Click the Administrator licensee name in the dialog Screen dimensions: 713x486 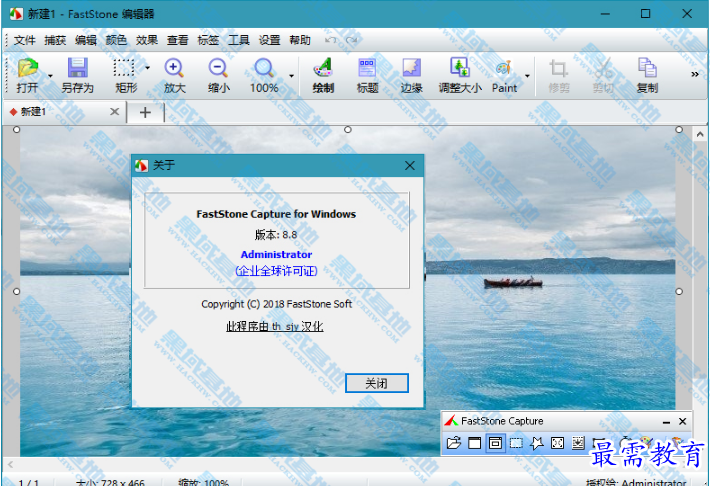(276, 255)
